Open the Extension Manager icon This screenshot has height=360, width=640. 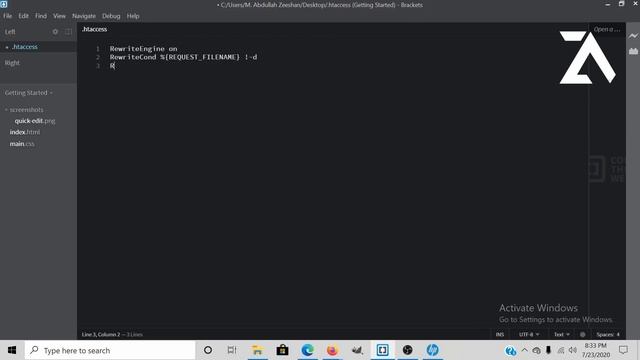click(x=633, y=51)
